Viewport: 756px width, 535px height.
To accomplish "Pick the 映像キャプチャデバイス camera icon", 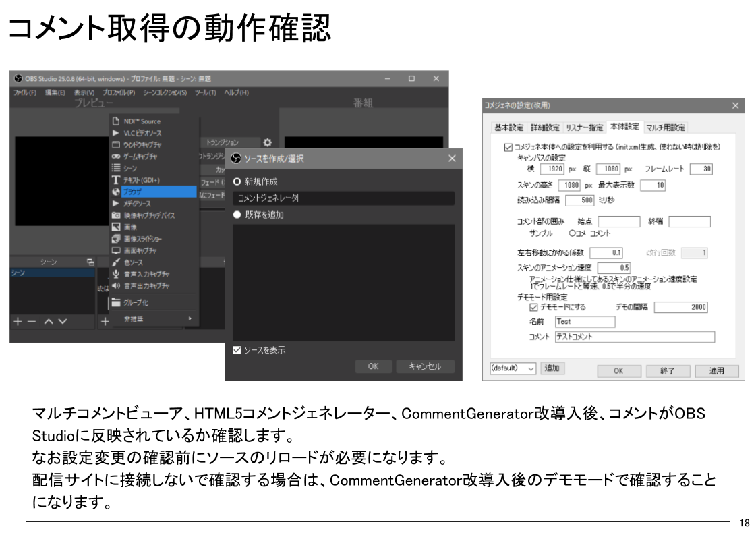I will 116,215.
